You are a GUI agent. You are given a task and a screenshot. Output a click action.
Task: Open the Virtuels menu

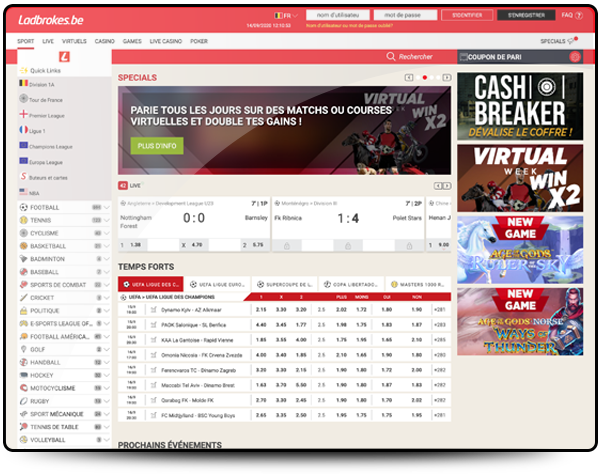coord(74,41)
